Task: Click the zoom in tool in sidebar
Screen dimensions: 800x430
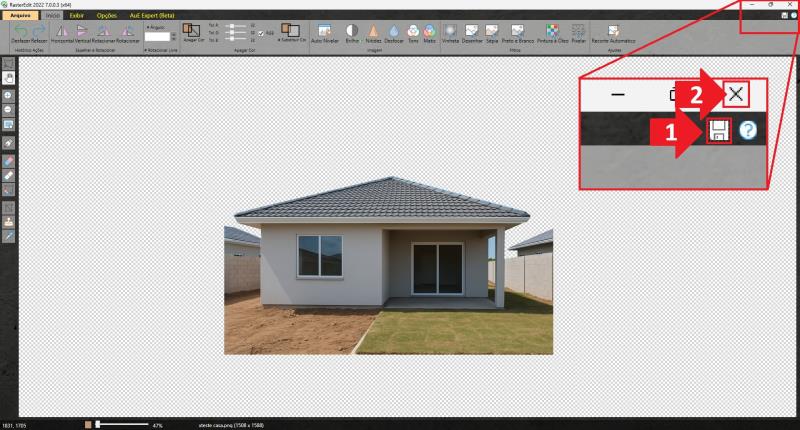Action: [8, 94]
